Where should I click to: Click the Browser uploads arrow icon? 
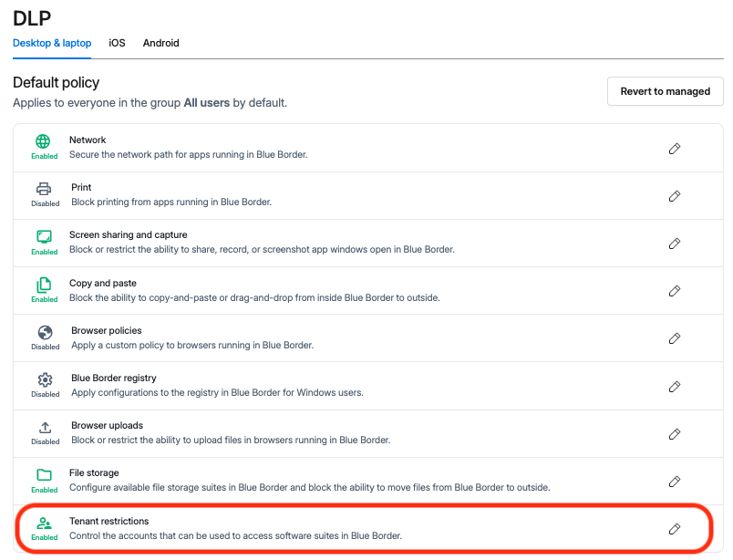click(x=45, y=427)
